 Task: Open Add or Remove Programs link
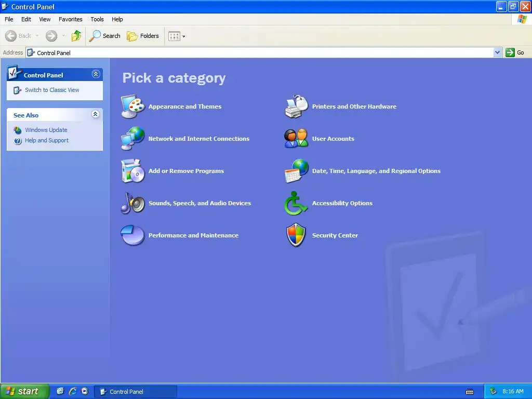[187, 171]
